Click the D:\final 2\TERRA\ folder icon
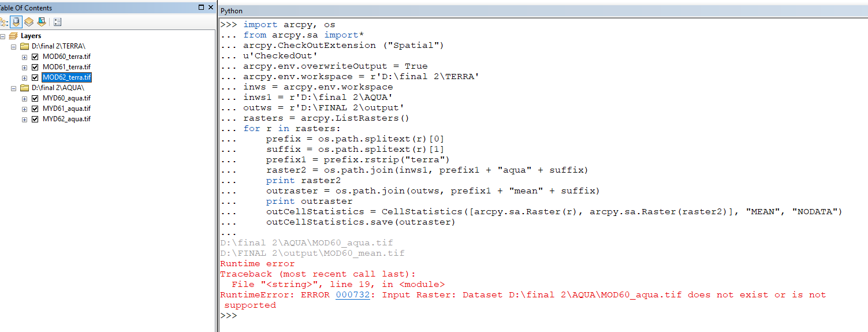This screenshot has width=868, height=332. click(24, 46)
